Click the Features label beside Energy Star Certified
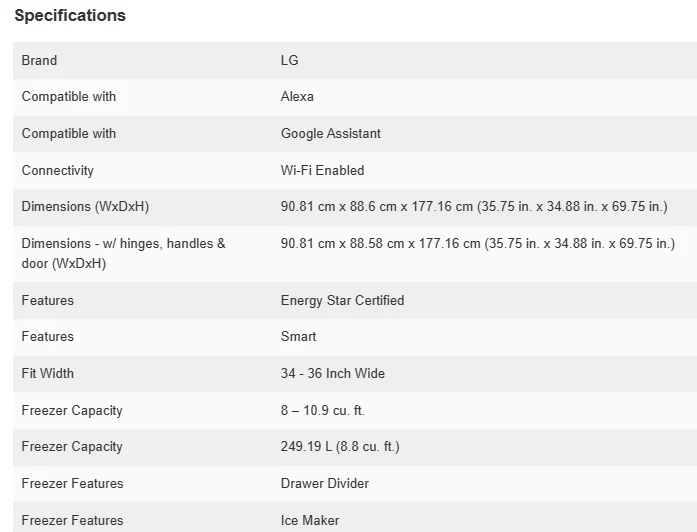 tap(48, 301)
